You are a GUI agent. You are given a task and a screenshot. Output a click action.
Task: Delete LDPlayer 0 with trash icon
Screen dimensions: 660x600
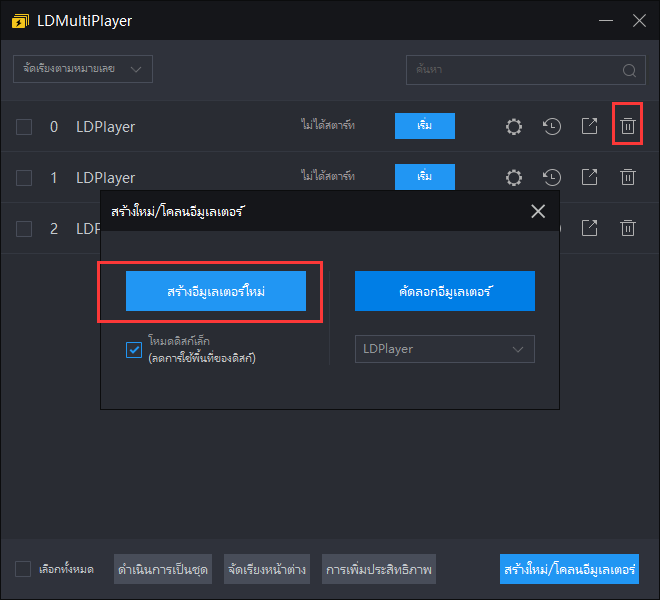click(628, 126)
